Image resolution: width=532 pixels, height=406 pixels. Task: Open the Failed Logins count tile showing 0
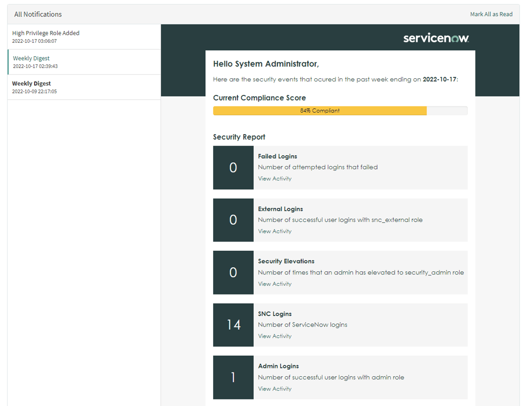coord(233,167)
